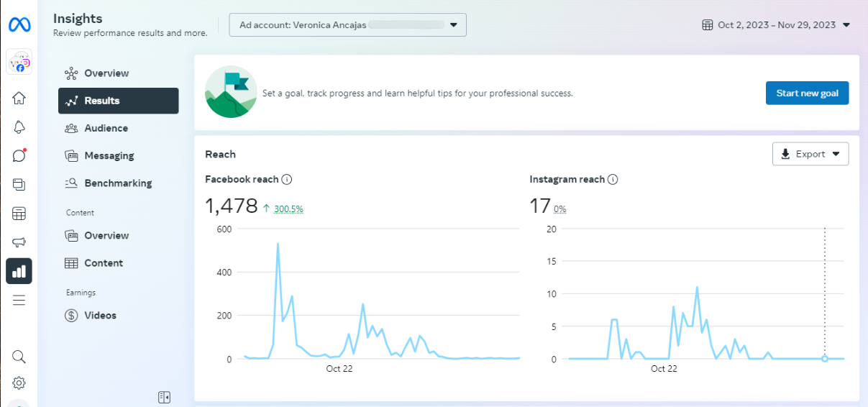The image size is (868, 407).
Task: Click the 300.5% change link
Action: 288,209
